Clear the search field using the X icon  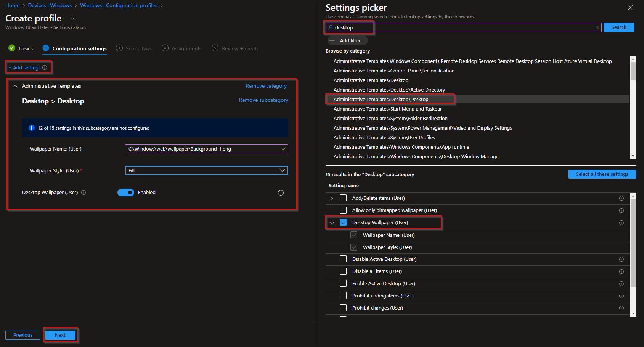click(597, 27)
